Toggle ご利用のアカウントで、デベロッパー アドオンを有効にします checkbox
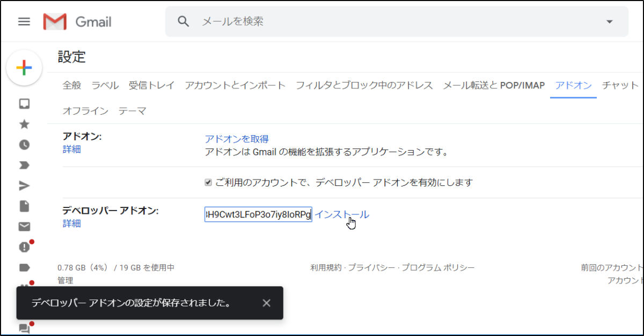Image resolution: width=644 pixels, height=336 pixels. coord(208,183)
